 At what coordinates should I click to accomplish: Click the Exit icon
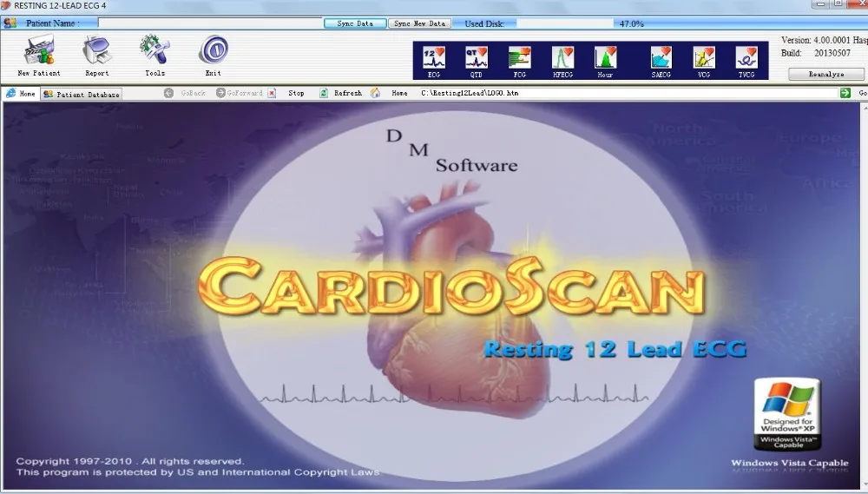coord(214,55)
